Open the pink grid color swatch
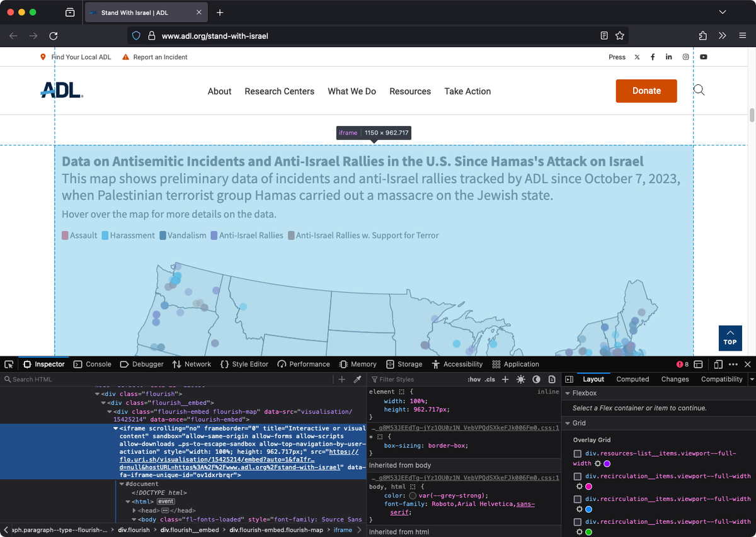The image size is (756, 537). [x=589, y=487]
